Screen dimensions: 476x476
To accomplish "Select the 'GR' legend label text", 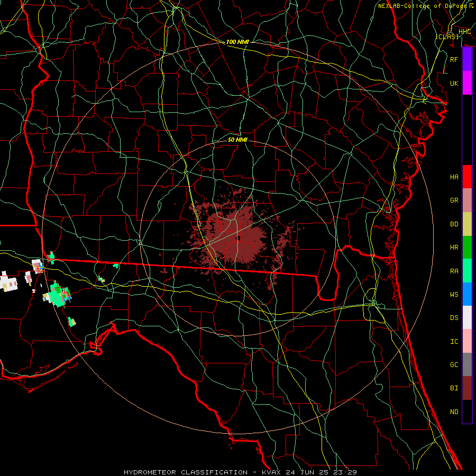I will click(454, 200).
